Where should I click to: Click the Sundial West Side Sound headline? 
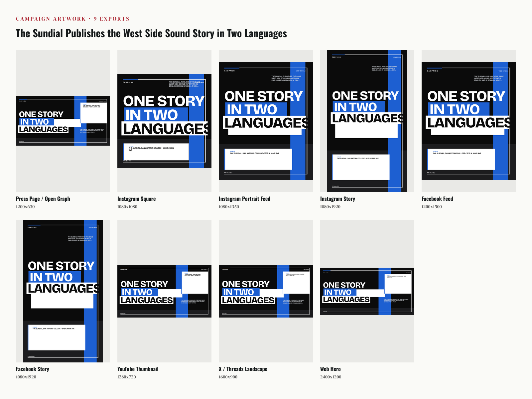tap(151, 34)
